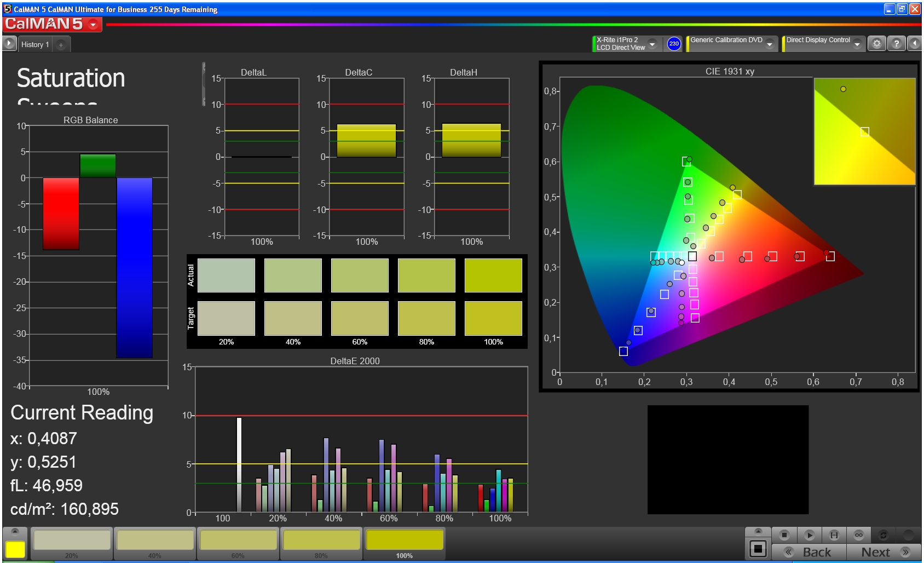Add a new history tab
This screenshot has width=924, height=563.
tap(61, 45)
